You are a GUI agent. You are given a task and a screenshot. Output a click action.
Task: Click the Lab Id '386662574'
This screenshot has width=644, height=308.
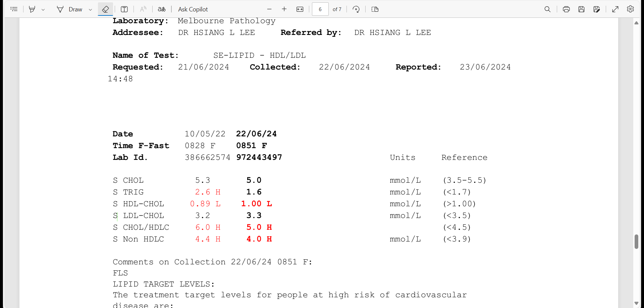tap(208, 158)
